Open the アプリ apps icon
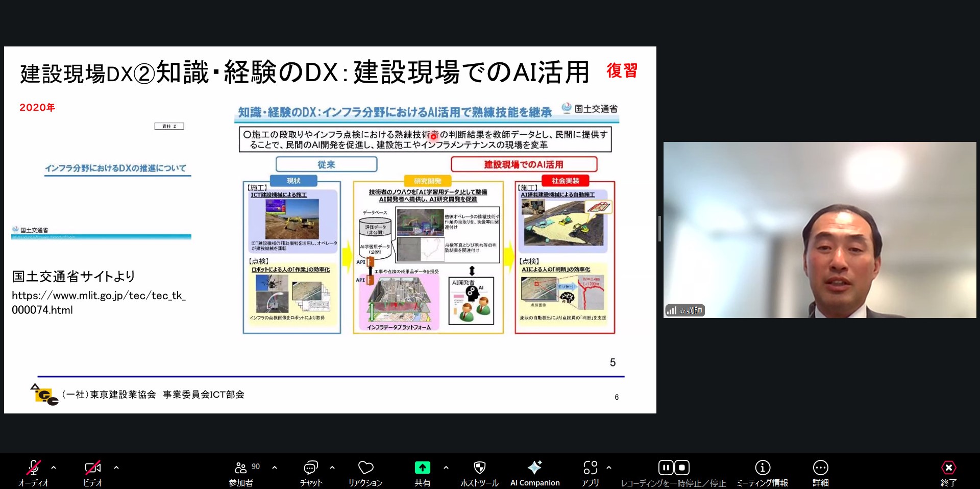Screen dimensions: 980x489 pos(590,468)
